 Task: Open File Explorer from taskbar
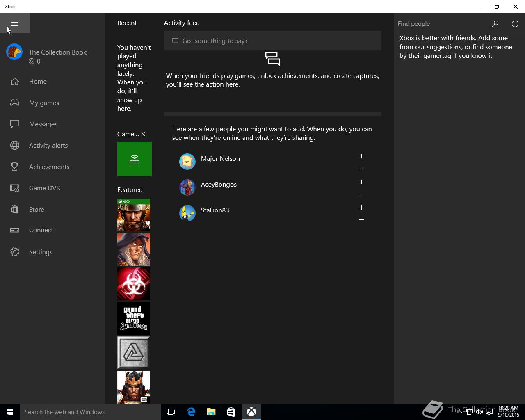211,412
